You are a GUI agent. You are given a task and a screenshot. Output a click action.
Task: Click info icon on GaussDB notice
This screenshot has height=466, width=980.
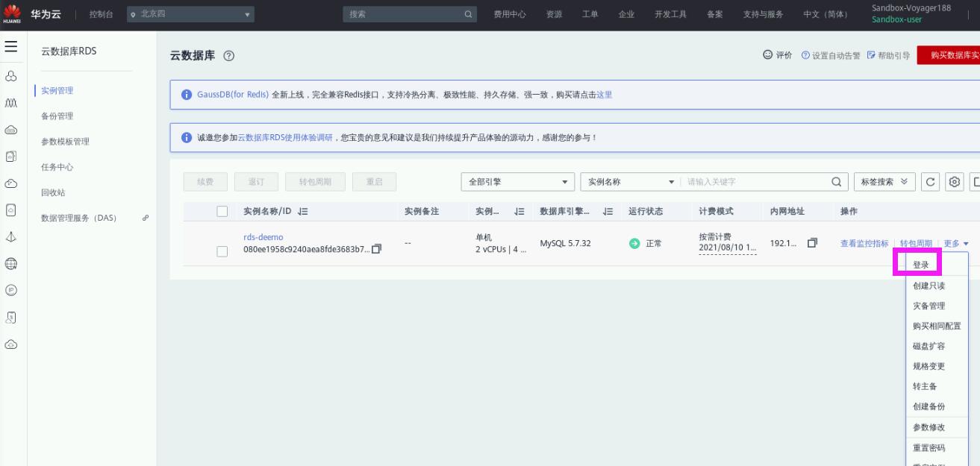click(187, 95)
